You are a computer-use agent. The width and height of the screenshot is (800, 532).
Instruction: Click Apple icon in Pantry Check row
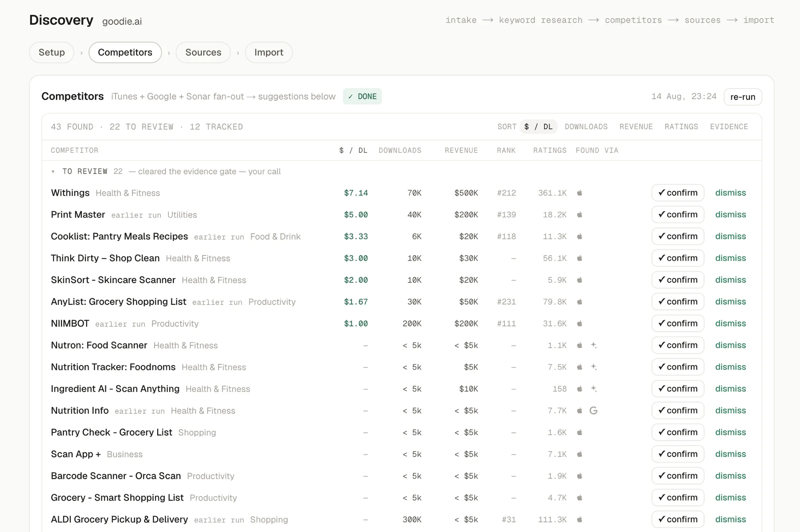580,432
